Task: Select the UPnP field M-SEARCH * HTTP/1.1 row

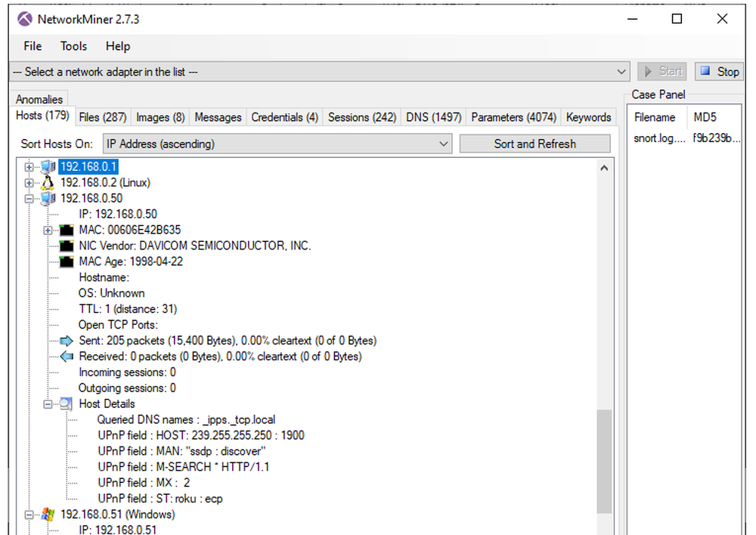Action: point(183,467)
